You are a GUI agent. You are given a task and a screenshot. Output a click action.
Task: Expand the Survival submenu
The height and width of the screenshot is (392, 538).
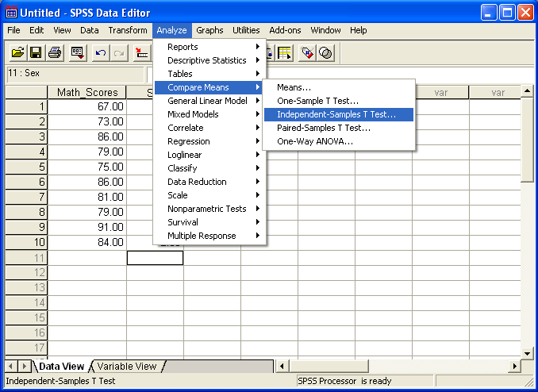[x=209, y=222]
